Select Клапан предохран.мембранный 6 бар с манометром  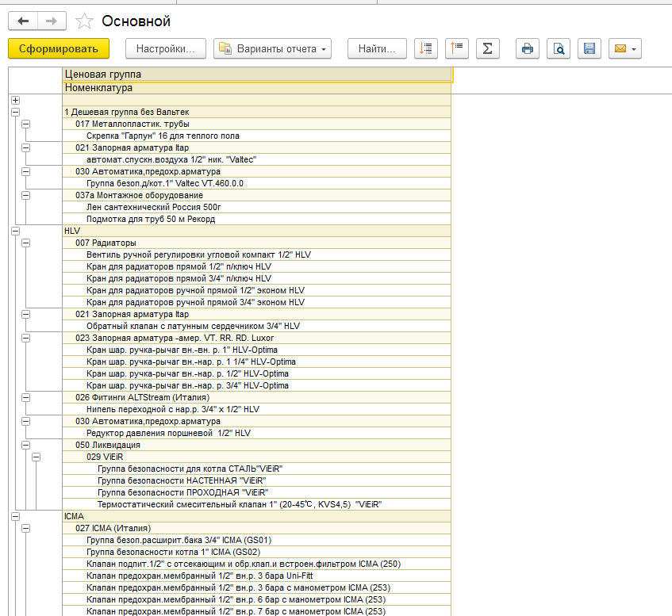click(x=257, y=599)
